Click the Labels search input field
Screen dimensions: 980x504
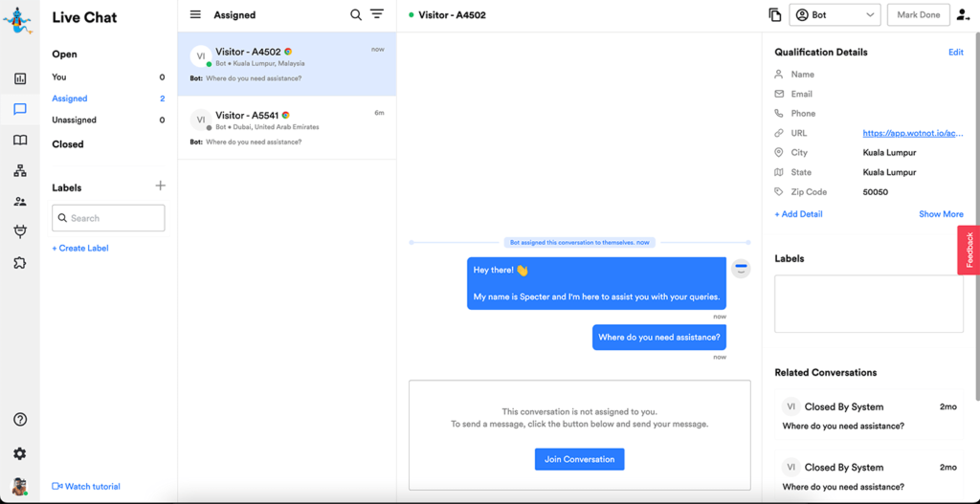pos(108,218)
